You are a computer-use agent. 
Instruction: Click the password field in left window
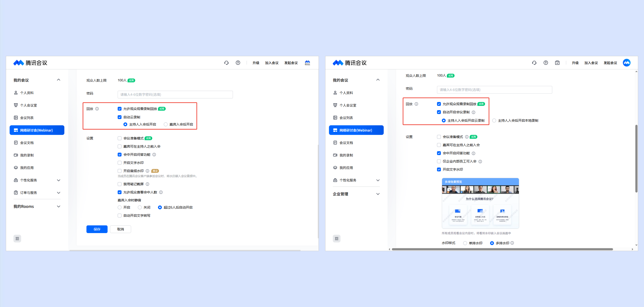pos(175,94)
